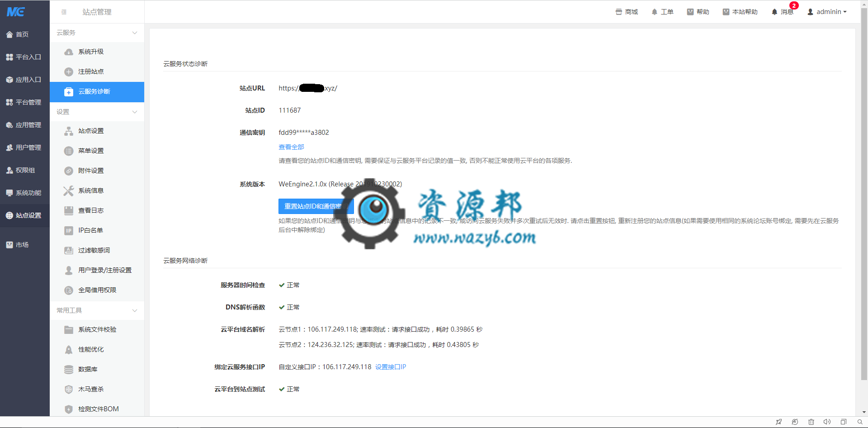Click the search magnifier icon in bottom bar
This screenshot has height=428, width=868.
[859, 422]
